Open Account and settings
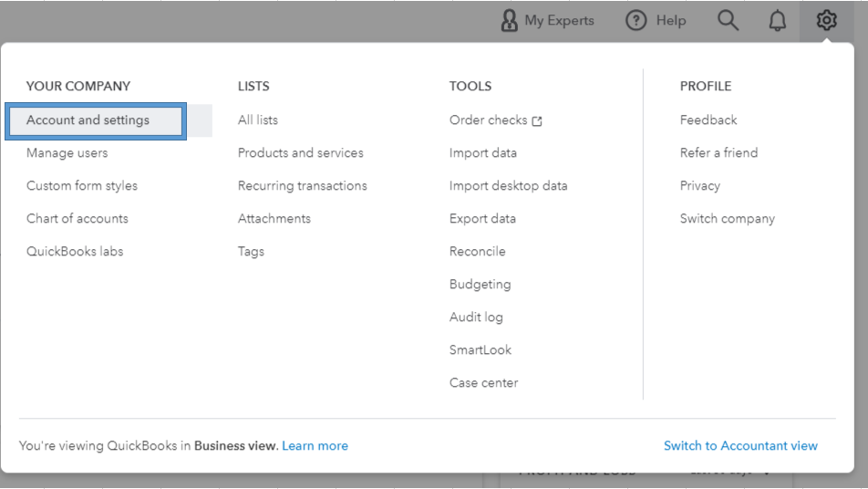Image resolution: width=868 pixels, height=489 pixels. tap(88, 120)
